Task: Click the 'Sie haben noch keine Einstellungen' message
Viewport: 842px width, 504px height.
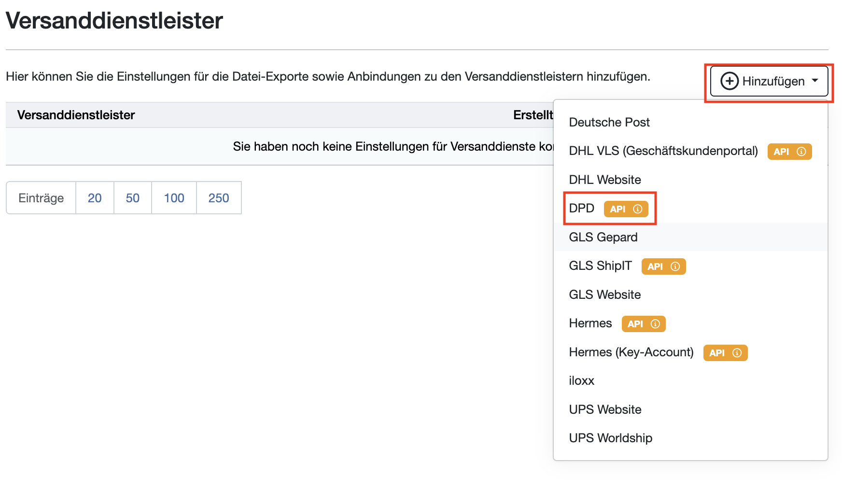Action: tap(393, 146)
